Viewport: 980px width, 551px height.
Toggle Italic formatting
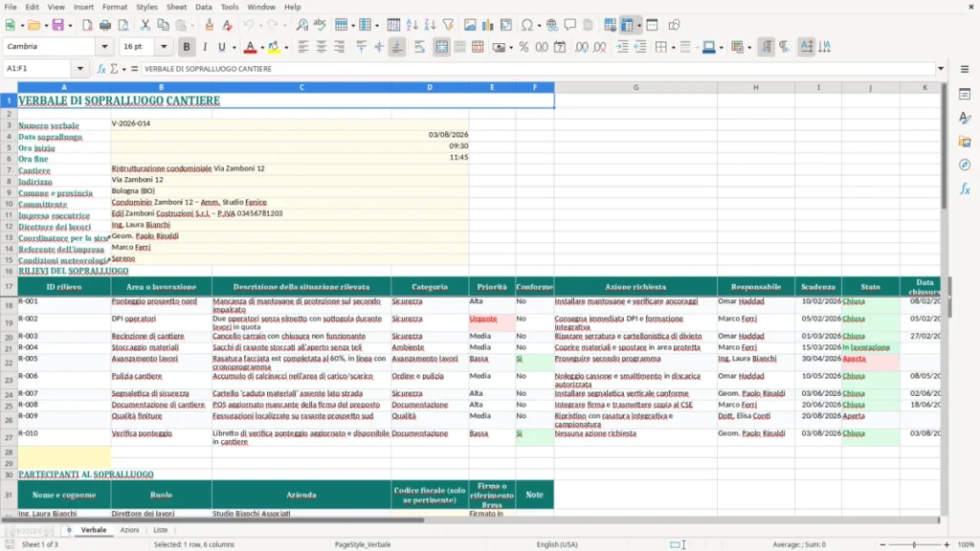click(205, 47)
